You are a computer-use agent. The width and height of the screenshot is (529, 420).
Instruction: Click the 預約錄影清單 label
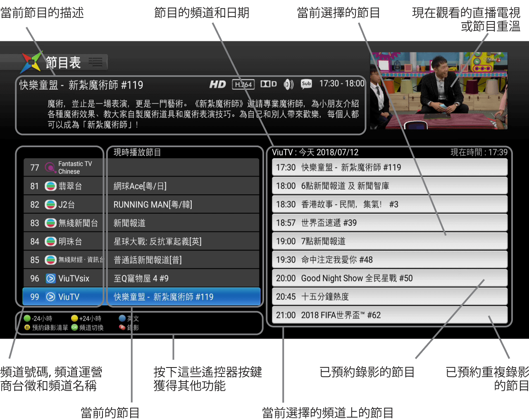(50, 327)
